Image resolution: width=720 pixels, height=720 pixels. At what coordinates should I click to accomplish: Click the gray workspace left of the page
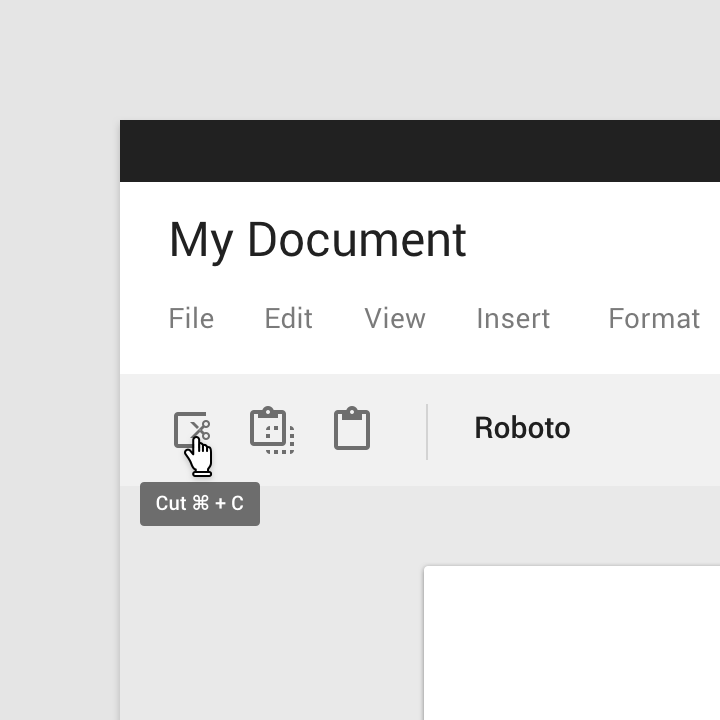[x=270, y=620]
